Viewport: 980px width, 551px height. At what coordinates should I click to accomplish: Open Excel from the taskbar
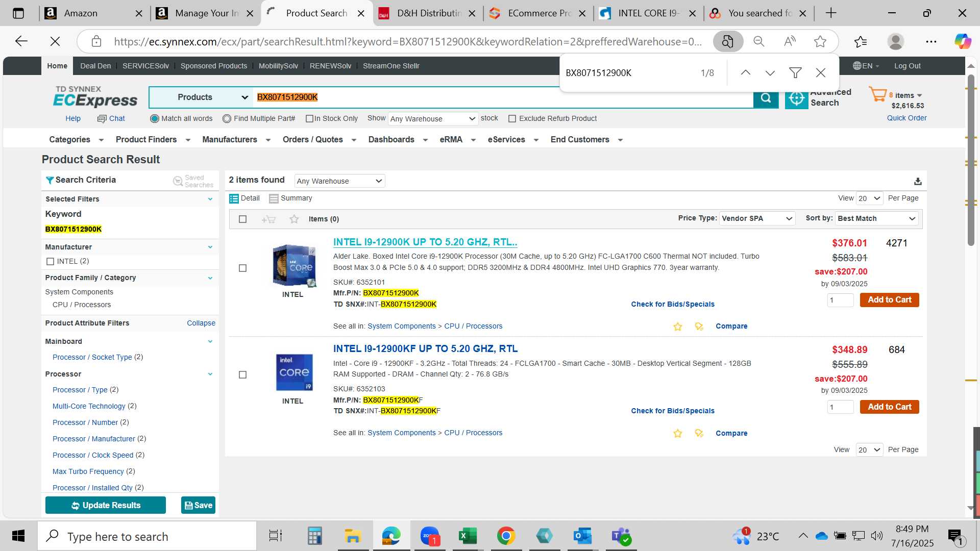click(x=468, y=536)
